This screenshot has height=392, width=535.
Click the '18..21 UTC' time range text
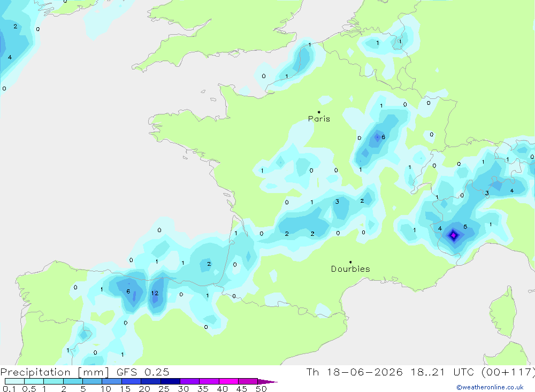(x=443, y=372)
